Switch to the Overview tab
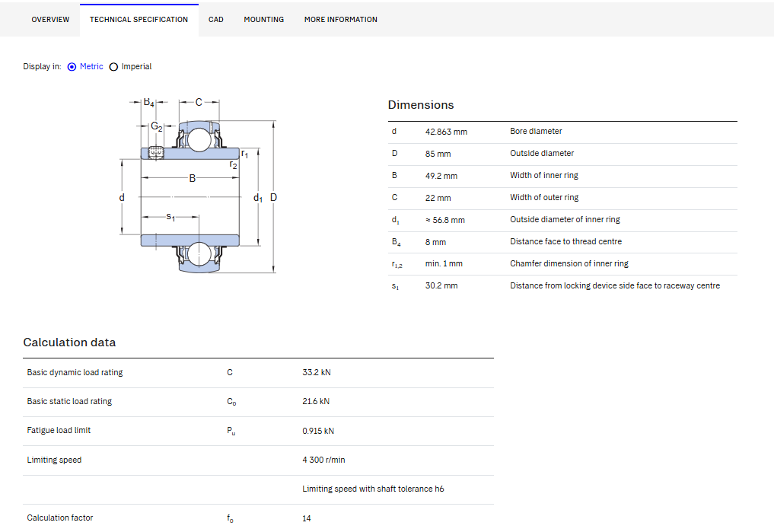Image resolution: width=774 pixels, height=532 pixels. [x=50, y=20]
